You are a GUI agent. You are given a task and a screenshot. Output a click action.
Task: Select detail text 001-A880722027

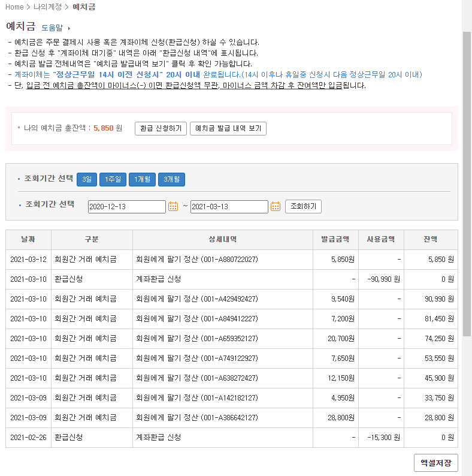229,260
